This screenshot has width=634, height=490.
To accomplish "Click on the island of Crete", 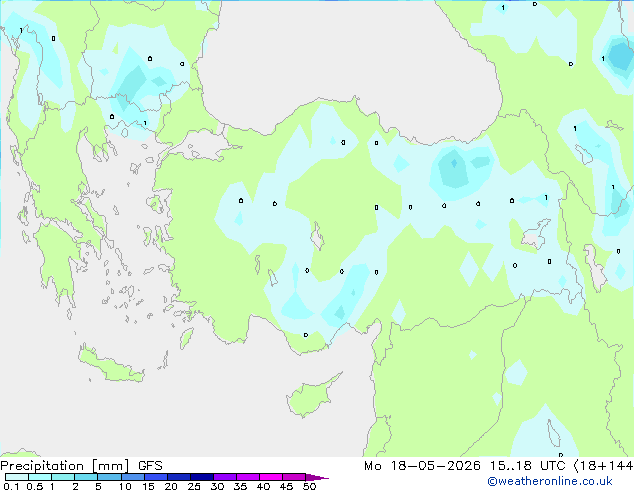I will 110,365.
